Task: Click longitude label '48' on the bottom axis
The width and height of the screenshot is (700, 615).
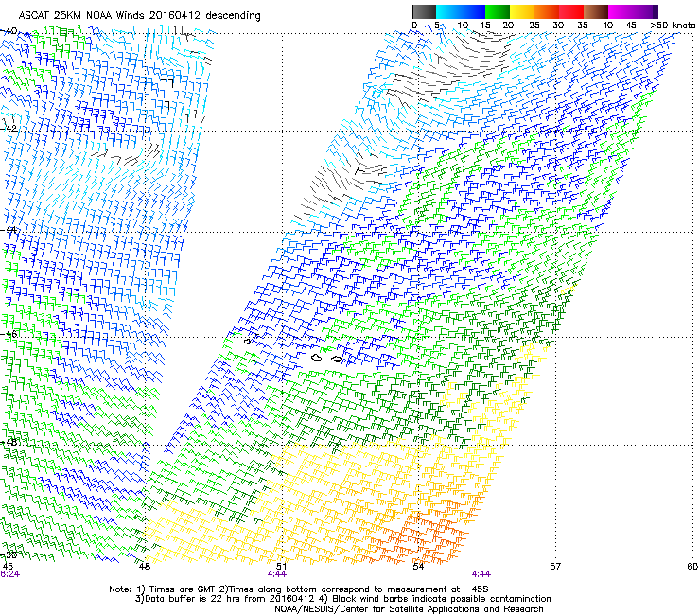Action: [x=144, y=567]
